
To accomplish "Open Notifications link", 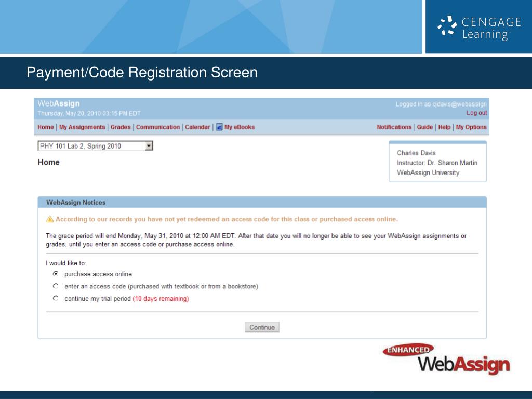I will pos(394,127).
